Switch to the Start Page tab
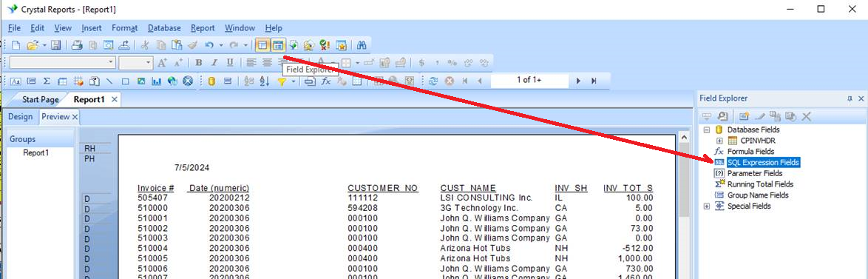 [40, 100]
